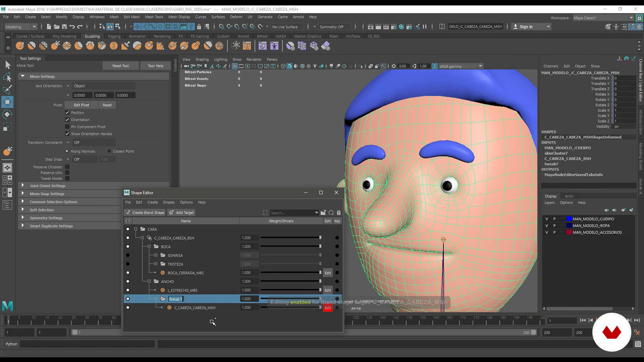Viewport: 644px width, 362px height.
Task: Activate the Move tool in toolbox
Action: tap(7, 102)
